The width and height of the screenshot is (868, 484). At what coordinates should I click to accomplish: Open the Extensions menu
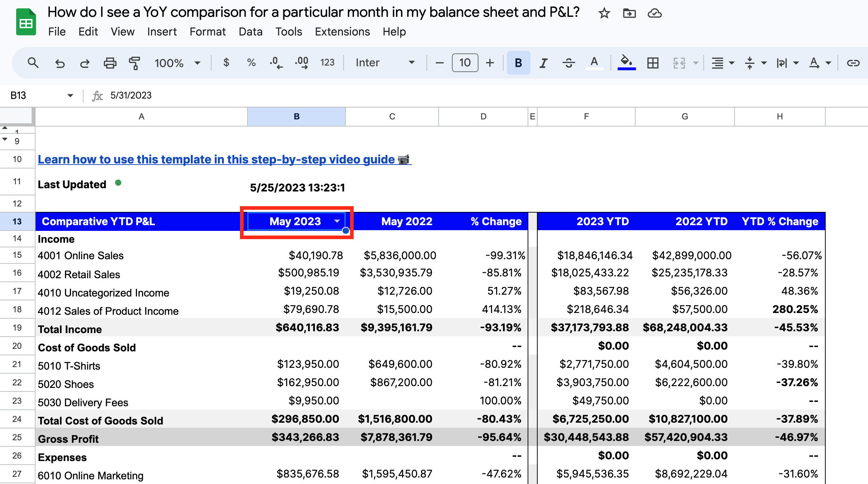coord(342,32)
